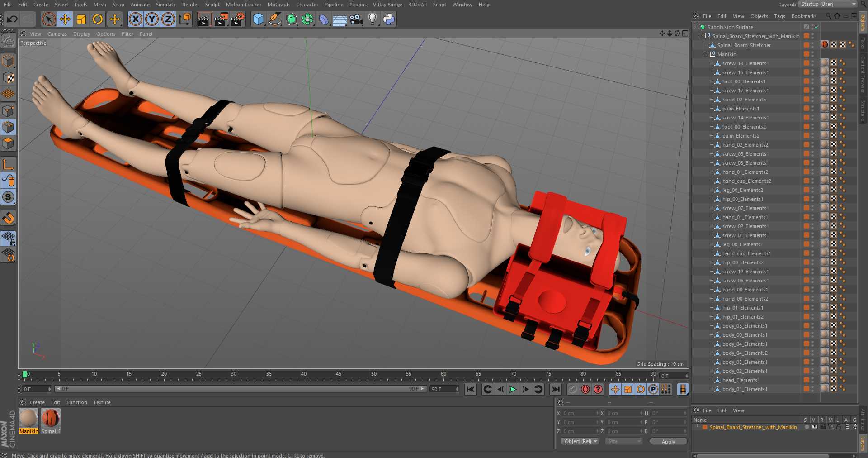Toggle Y axis lock
The height and width of the screenshot is (458, 868).
(152, 19)
